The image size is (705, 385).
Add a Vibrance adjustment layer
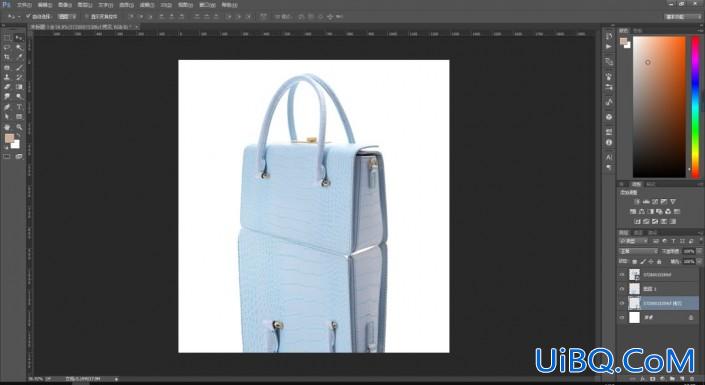[673, 201]
